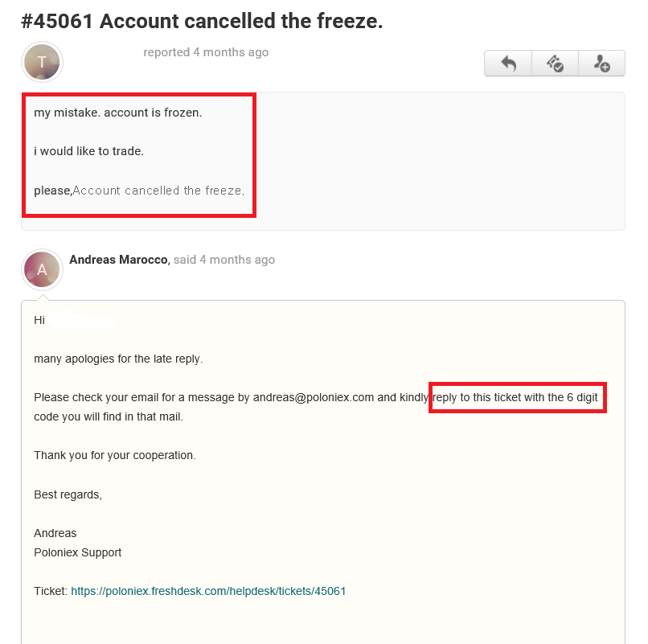Screen dimensions: 648x644
Task: Open the poloniex.freshdesk.com ticket link
Action: pos(208,591)
